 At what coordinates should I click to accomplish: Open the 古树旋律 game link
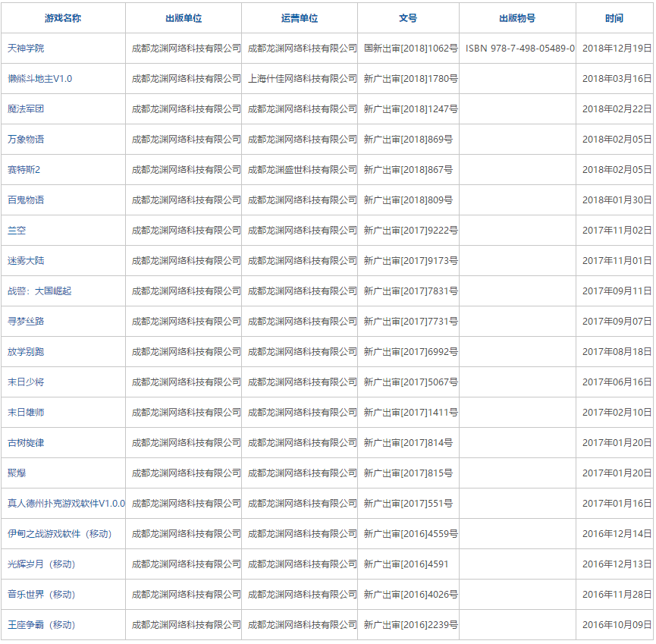pos(26,443)
